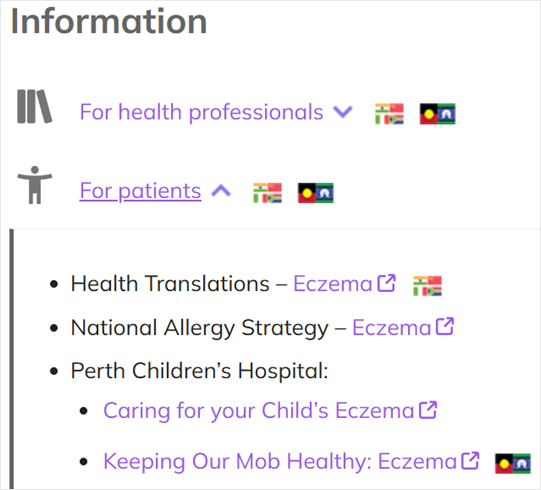
Task: Open Caring for your Child's Eczema link
Action: point(259,411)
